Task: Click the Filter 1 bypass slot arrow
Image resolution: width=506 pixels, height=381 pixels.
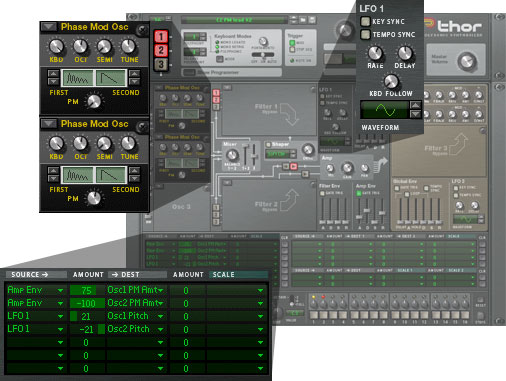Action: point(289,114)
